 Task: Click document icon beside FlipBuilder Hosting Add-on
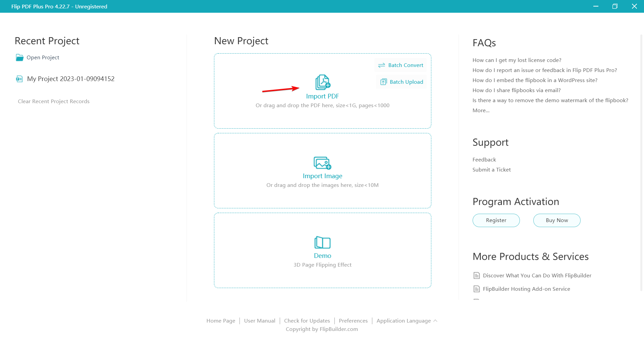tap(476, 289)
